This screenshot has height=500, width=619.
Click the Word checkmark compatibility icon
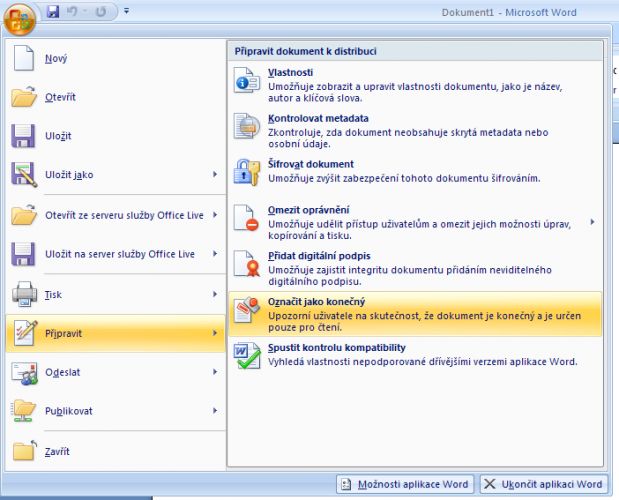click(x=247, y=356)
